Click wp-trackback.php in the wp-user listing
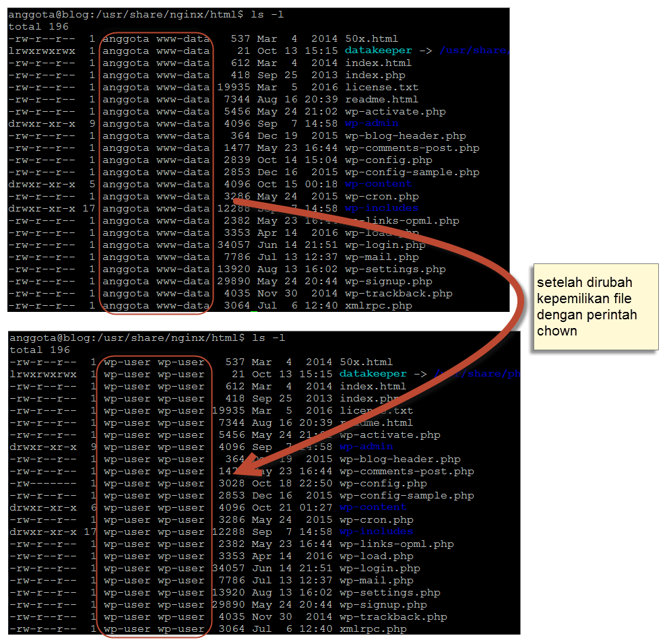Screen dimensions: 671x644 coord(393,616)
